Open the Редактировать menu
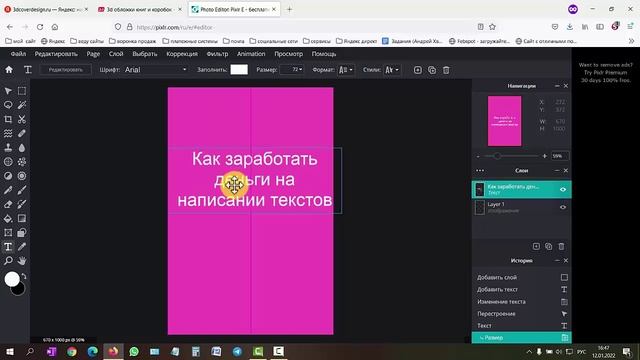The image size is (640, 360). pos(56,54)
